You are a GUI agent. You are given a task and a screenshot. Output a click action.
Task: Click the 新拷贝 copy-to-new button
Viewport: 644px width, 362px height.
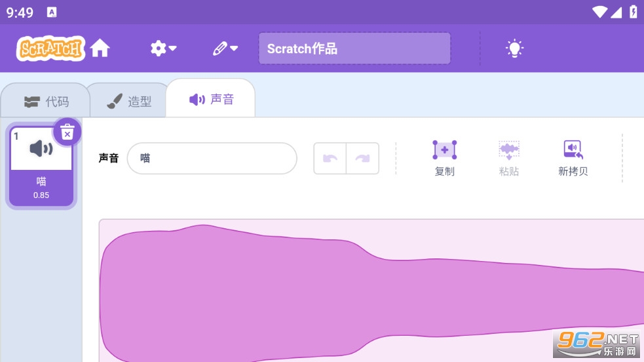(x=573, y=158)
